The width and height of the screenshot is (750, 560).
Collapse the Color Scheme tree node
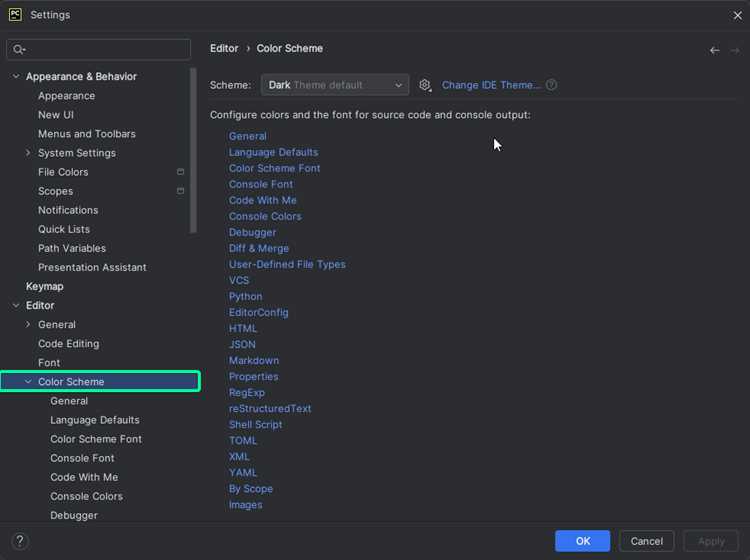(28, 381)
